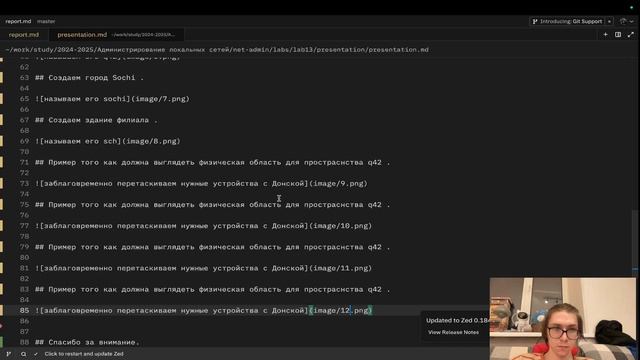640x360 pixels.
Task: Dismiss the Git Support banner with x
Action: tap(609, 21)
